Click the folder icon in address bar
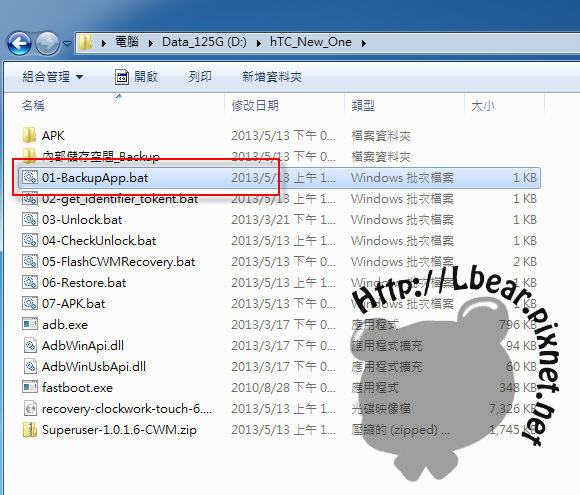Viewport: 580px width, 495px height. 85,42
